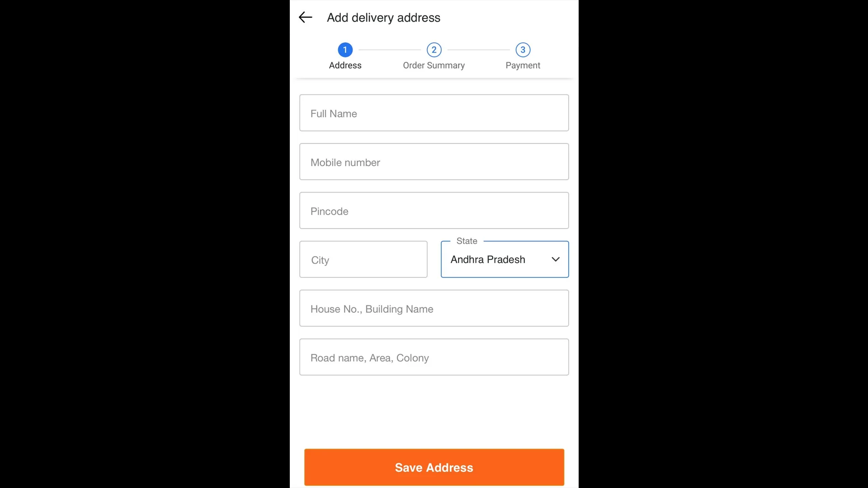Image resolution: width=868 pixels, height=488 pixels.
Task: Go back using the arrow icon
Action: coord(306,18)
